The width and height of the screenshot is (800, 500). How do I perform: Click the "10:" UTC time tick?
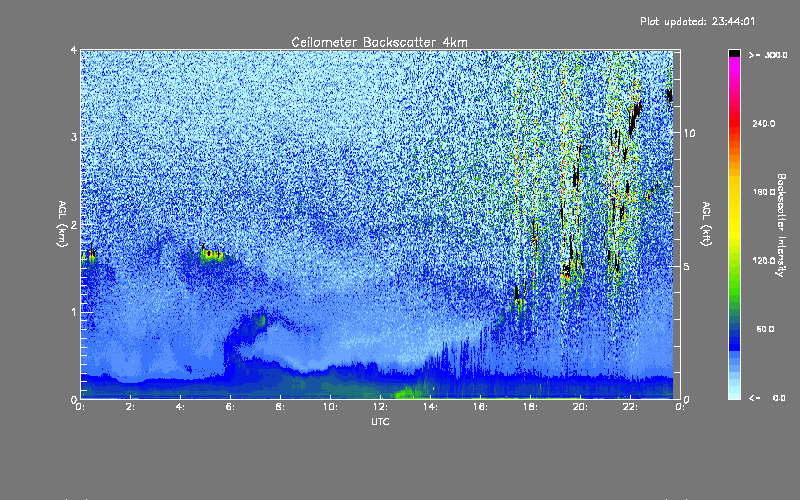tap(331, 407)
